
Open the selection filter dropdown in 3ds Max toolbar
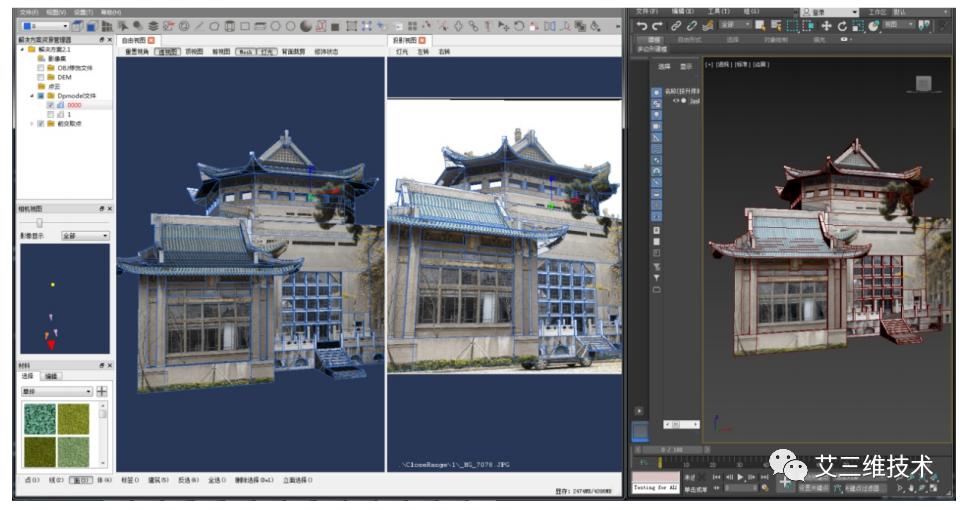click(x=734, y=25)
